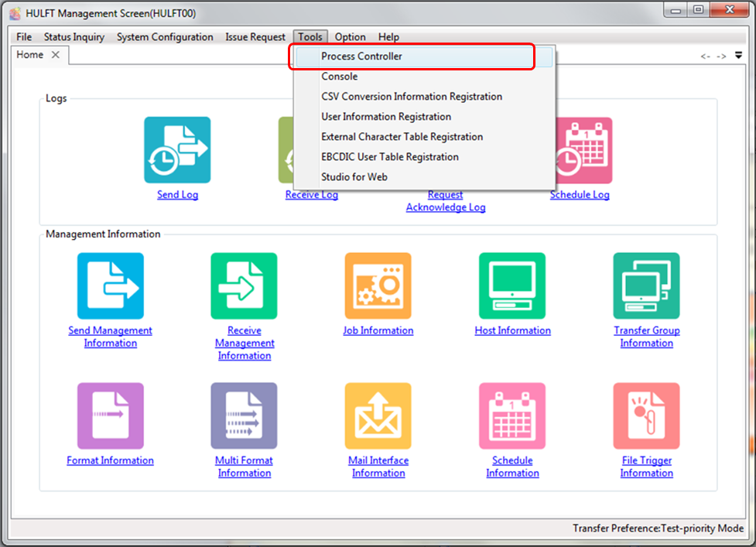The image size is (756, 547).
Task: Open the Job Information gear icon
Action: pos(378,285)
